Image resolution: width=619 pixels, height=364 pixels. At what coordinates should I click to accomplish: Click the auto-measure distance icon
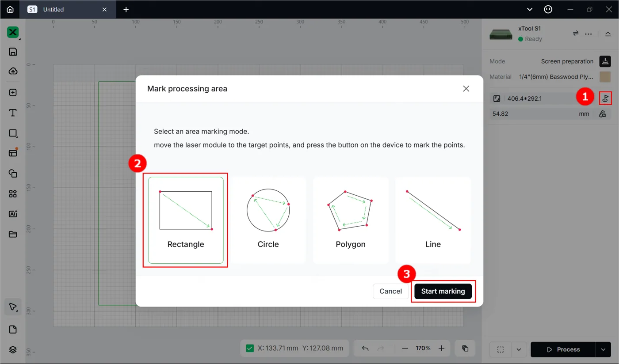pyautogui.click(x=602, y=114)
